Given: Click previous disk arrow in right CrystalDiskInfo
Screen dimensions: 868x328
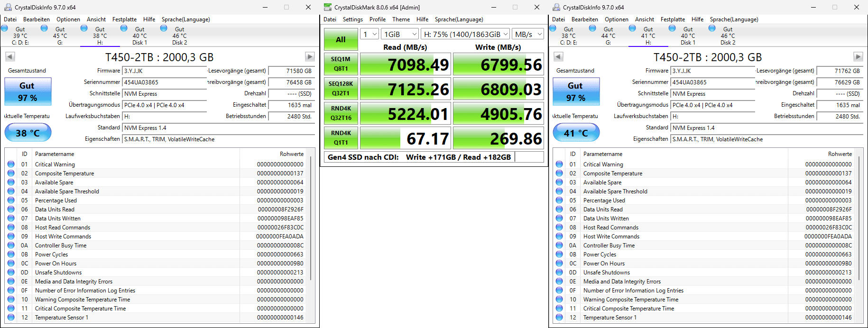Looking at the screenshot, I should [558, 57].
